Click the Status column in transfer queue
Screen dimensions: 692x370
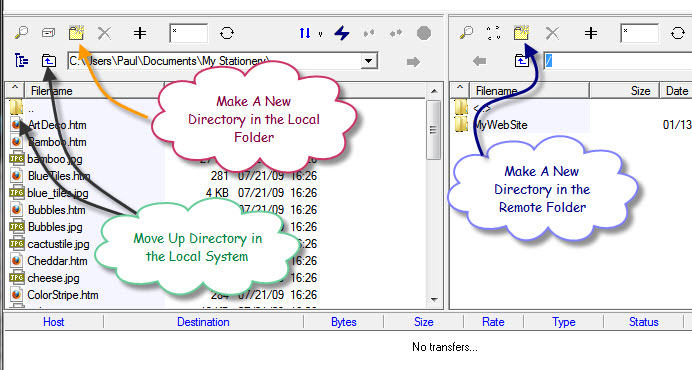pyautogui.click(x=643, y=322)
